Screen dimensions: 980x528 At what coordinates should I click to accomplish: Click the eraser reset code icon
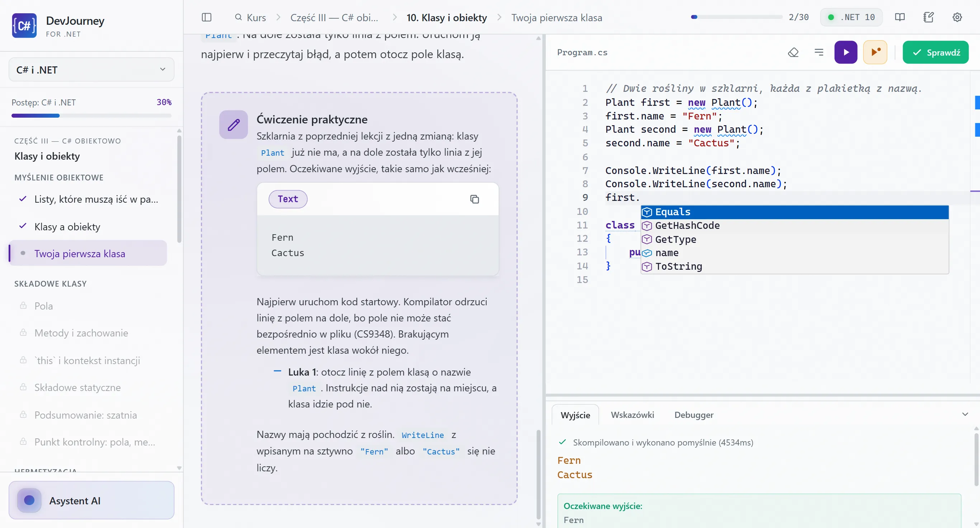pos(793,52)
